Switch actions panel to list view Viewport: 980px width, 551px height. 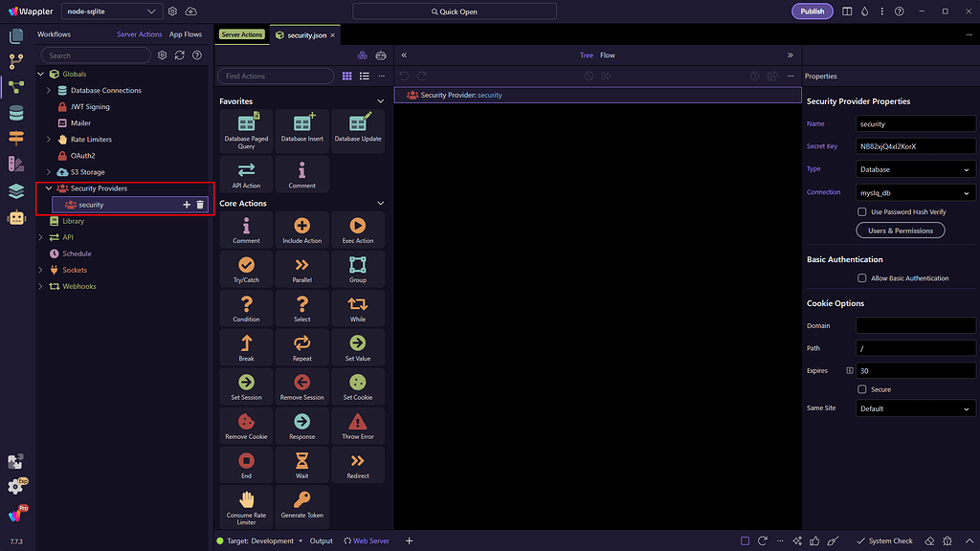[x=365, y=77]
